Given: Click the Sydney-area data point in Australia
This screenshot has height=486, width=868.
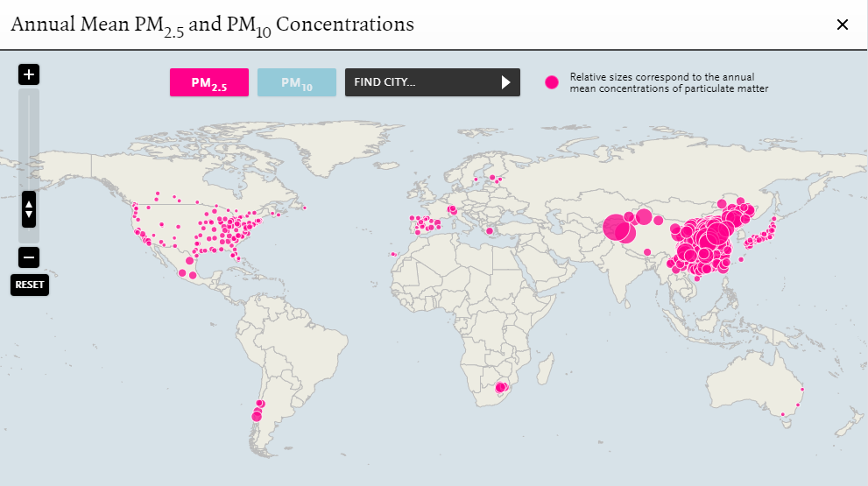Looking at the screenshot, I should 798,405.
